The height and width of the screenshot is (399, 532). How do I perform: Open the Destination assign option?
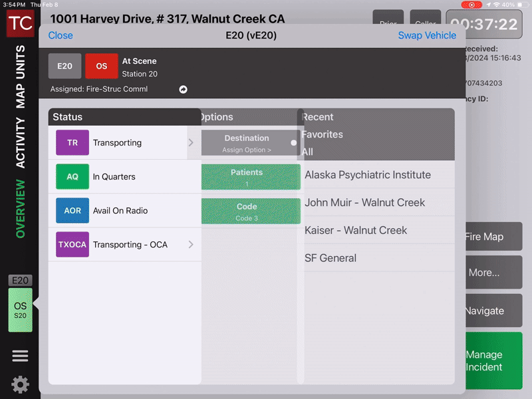[x=247, y=143]
